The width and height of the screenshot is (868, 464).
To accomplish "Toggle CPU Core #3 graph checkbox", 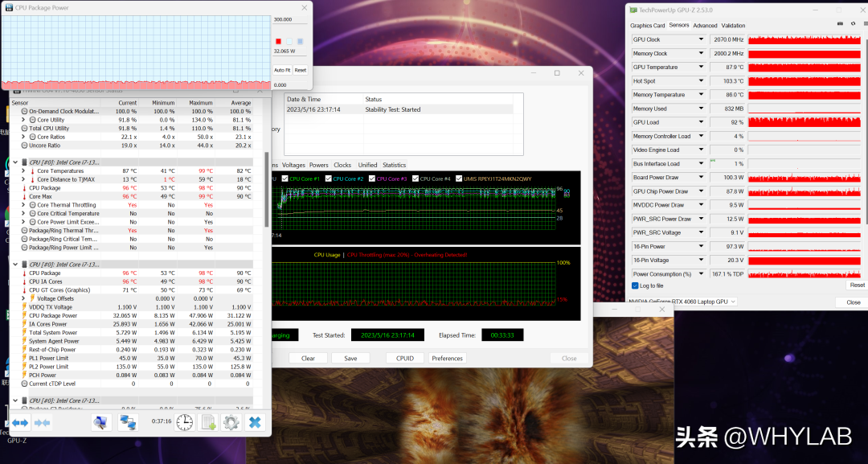I will coord(372,179).
